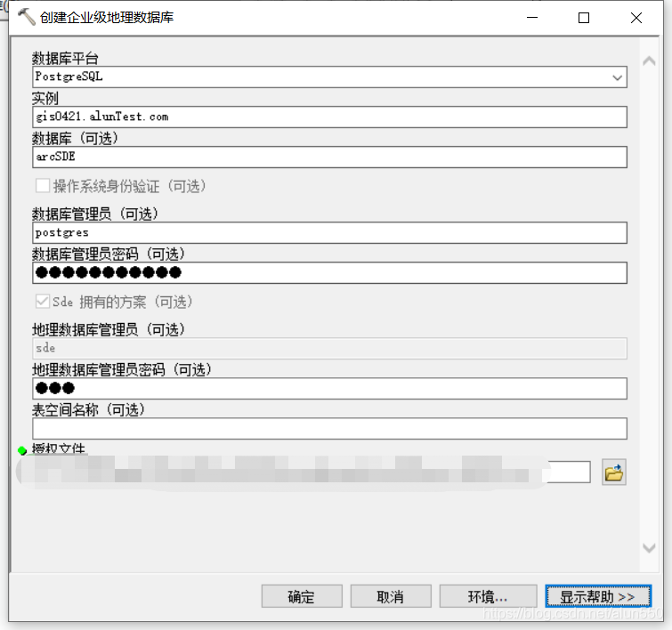
Task: Click the 表空间名称（可选） label
Action: click(88, 410)
